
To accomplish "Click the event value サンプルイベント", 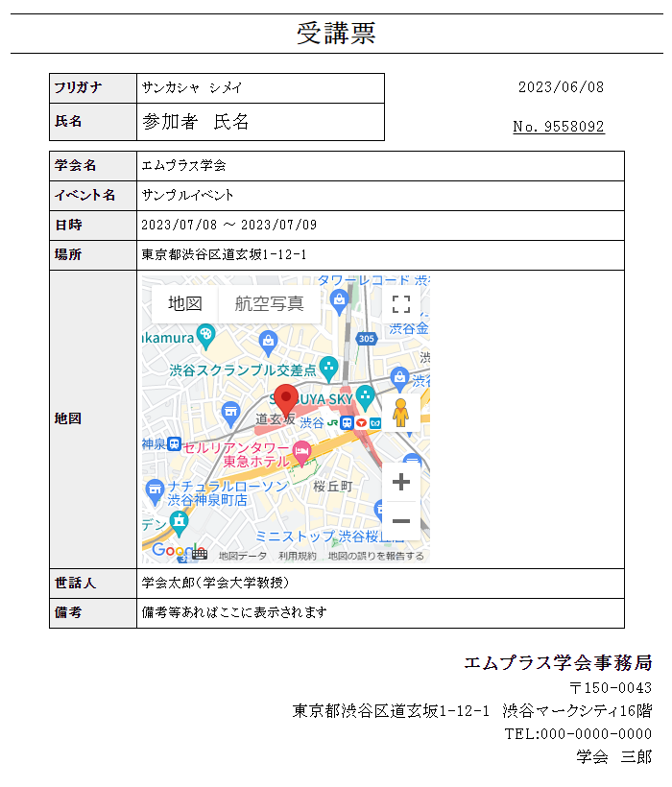I will (x=188, y=195).
